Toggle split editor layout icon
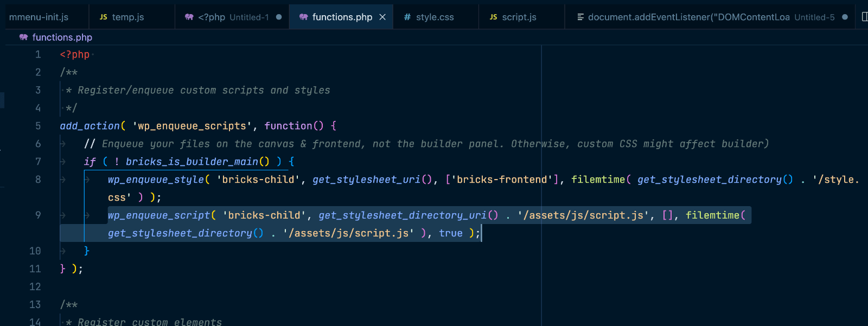868x326 pixels. coord(864,17)
